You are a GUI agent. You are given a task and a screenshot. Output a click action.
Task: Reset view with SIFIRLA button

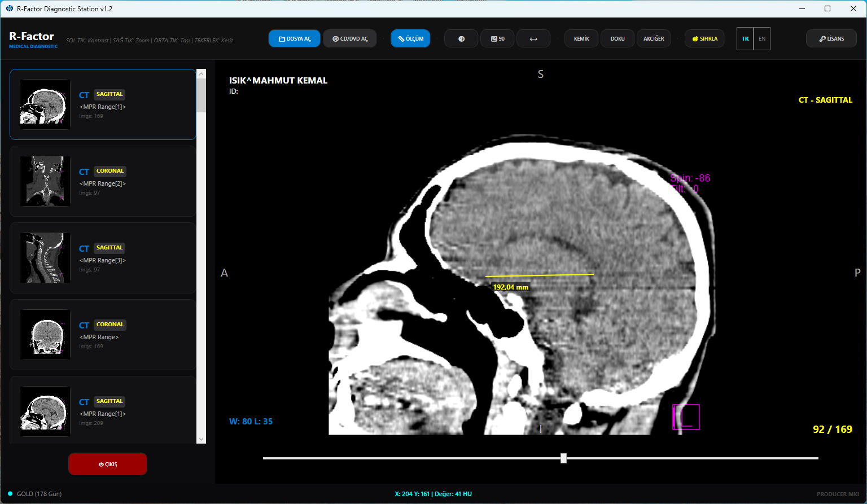(704, 39)
